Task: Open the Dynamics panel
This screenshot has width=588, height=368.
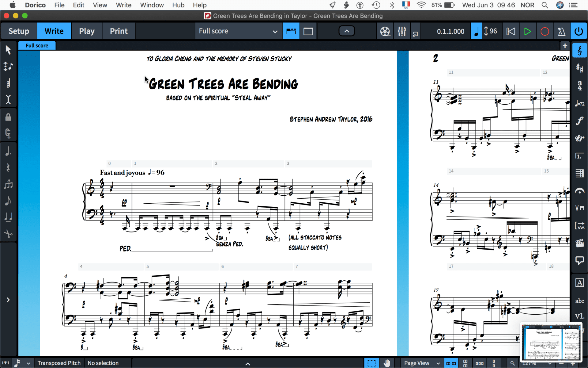Action: (x=580, y=121)
